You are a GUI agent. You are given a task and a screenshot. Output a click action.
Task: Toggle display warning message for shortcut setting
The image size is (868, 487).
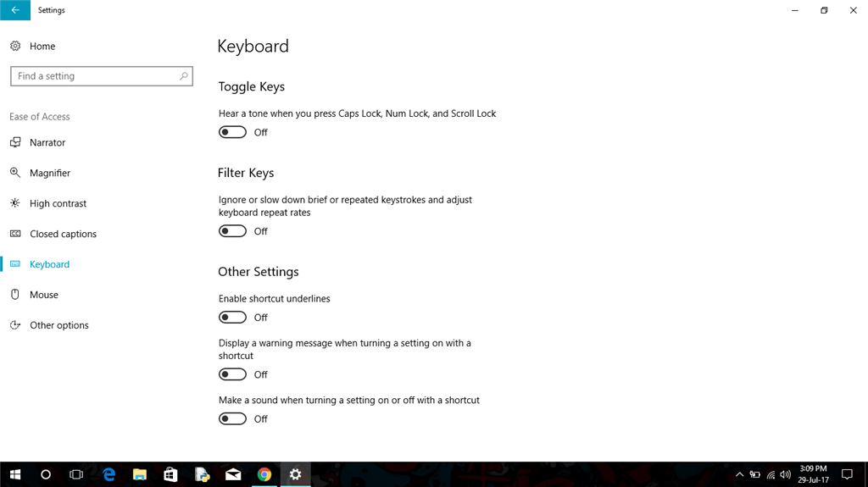click(232, 374)
